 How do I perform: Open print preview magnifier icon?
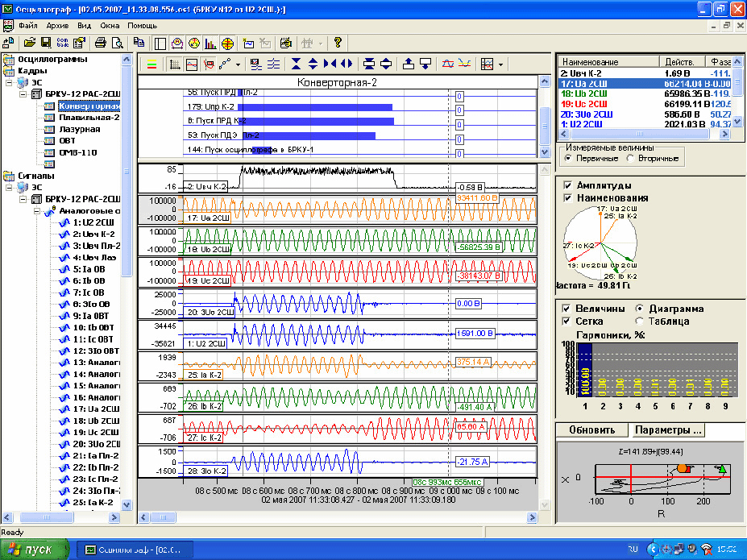pyautogui.click(x=117, y=43)
